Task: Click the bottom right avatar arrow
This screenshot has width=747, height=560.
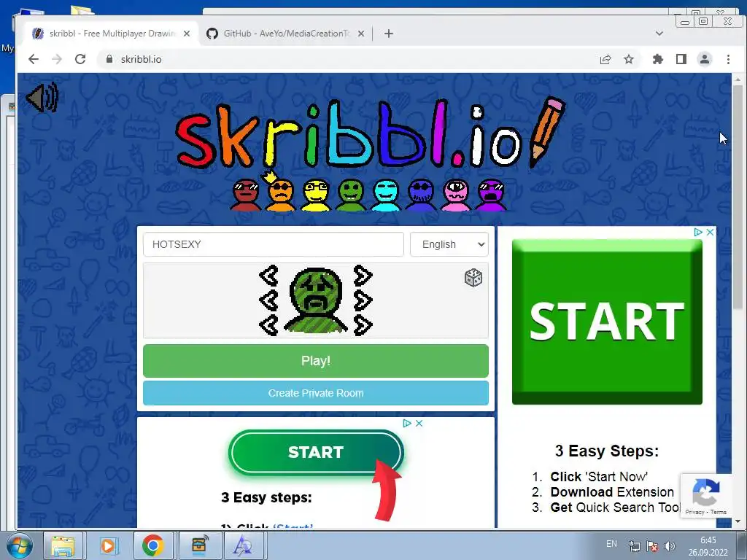Action: point(363,325)
